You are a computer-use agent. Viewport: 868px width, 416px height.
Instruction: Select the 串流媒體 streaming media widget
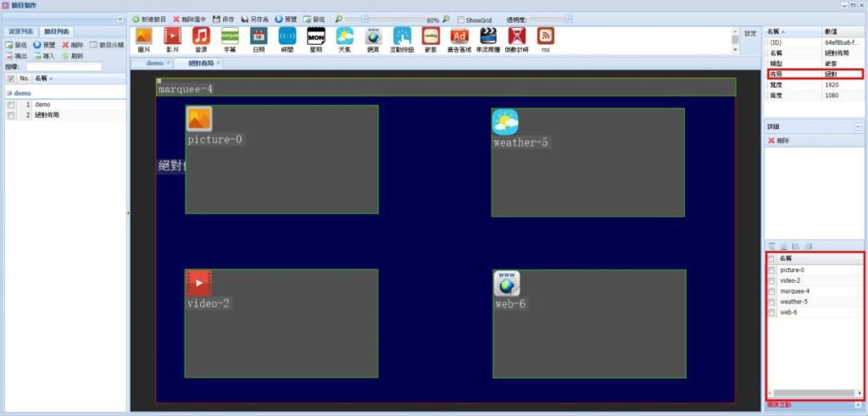click(x=488, y=36)
